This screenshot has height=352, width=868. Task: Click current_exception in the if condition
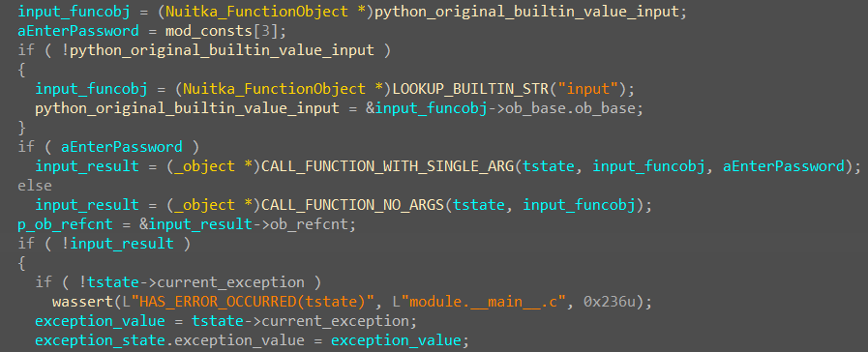(231, 282)
